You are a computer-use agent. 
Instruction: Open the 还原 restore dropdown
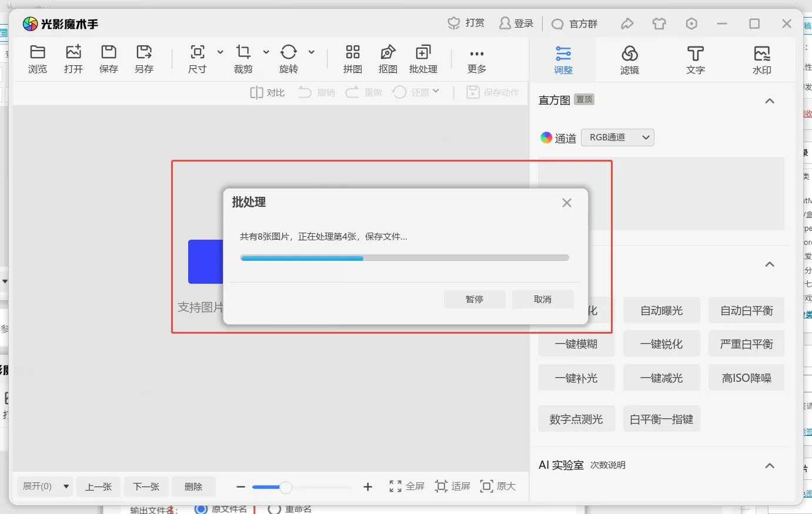[x=436, y=91]
